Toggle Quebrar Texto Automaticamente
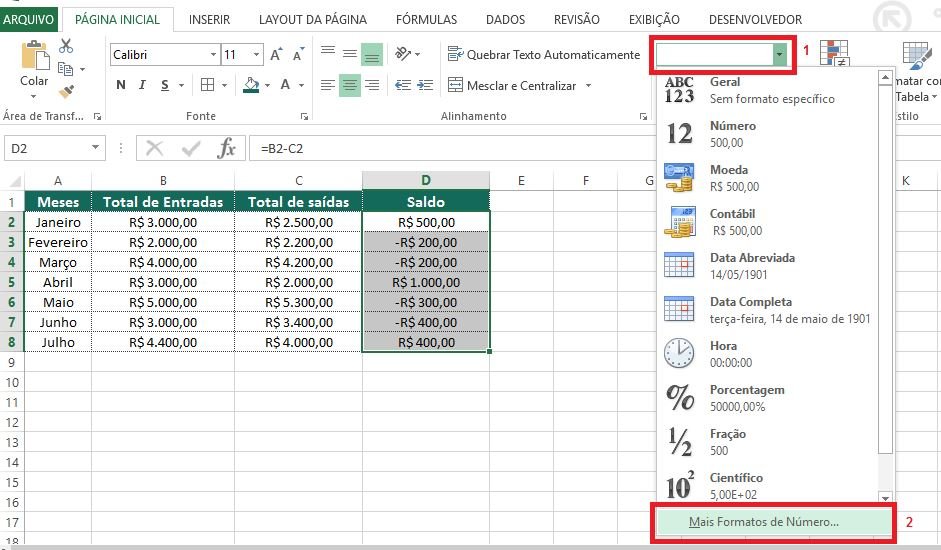 [x=543, y=55]
